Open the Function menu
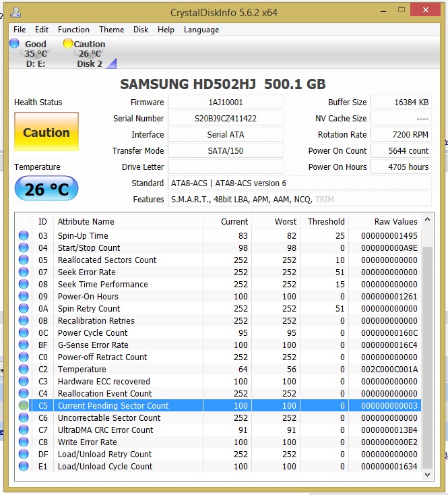448x495 pixels. pyautogui.click(x=73, y=30)
